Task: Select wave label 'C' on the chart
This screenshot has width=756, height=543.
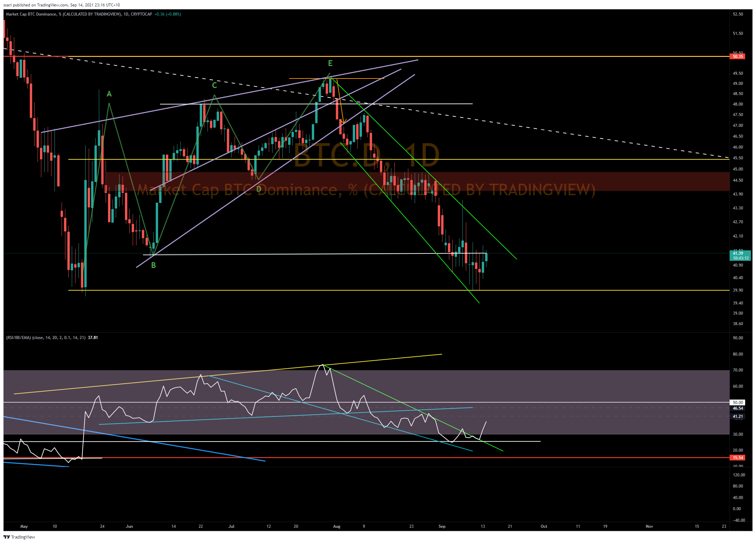Action: coord(214,85)
